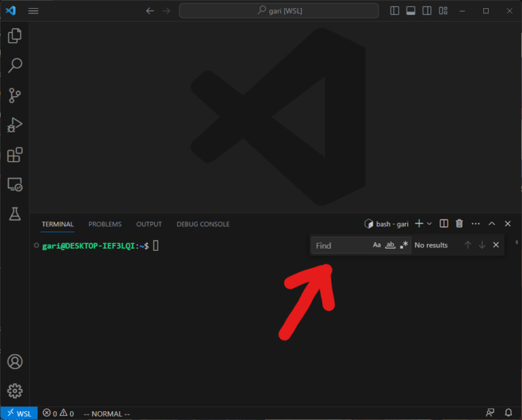Open the Manage gear menu
The width and height of the screenshot is (522, 420).
[x=15, y=391]
